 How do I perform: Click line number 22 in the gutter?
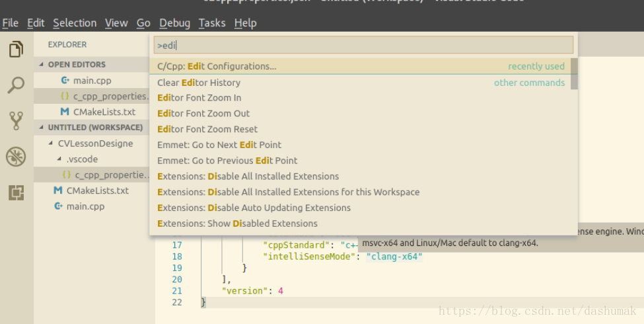(x=177, y=302)
